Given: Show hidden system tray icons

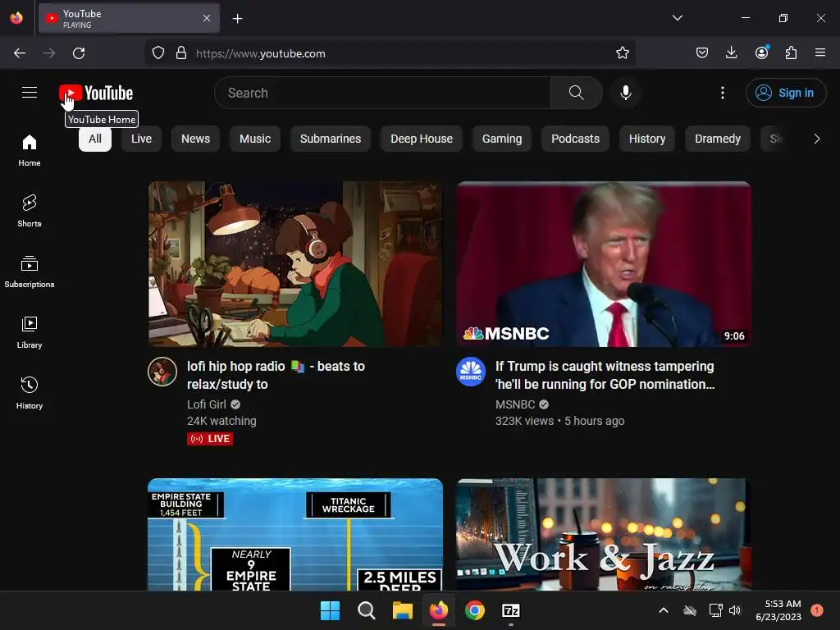Looking at the screenshot, I should 663,610.
